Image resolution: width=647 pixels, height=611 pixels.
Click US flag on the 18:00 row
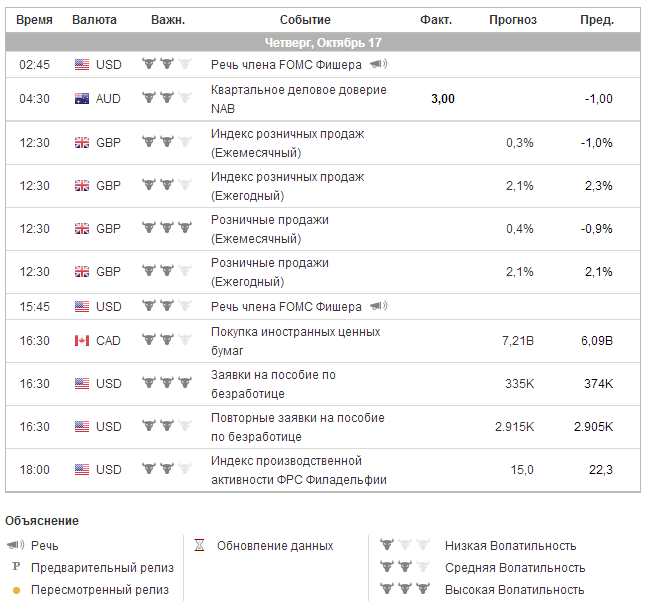pyautogui.click(x=82, y=470)
